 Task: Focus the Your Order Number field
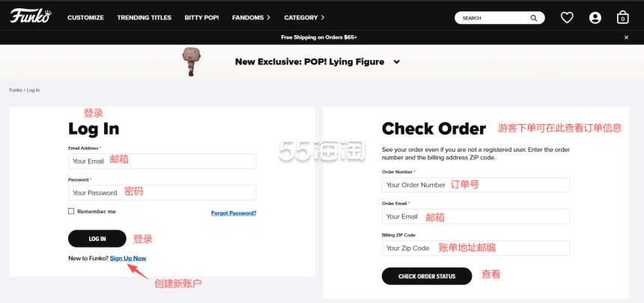click(476, 185)
